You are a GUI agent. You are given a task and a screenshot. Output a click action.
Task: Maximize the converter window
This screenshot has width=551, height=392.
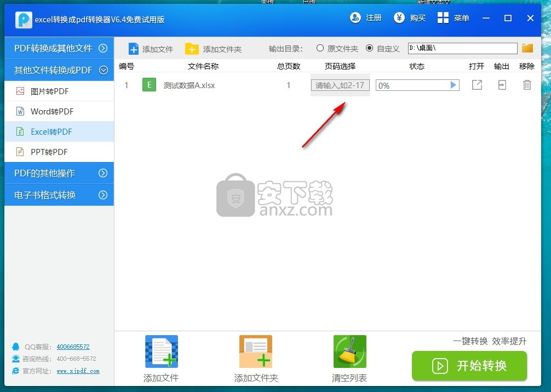coord(508,18)
